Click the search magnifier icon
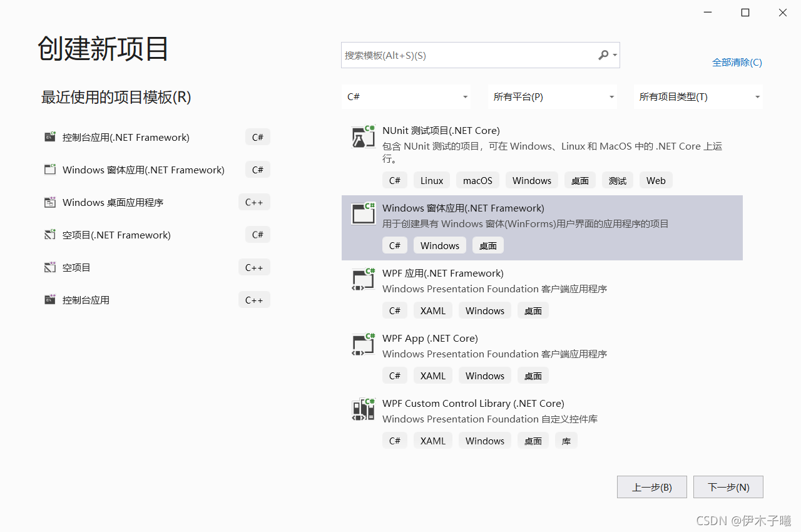801x532 pixels. click(603, 55)
